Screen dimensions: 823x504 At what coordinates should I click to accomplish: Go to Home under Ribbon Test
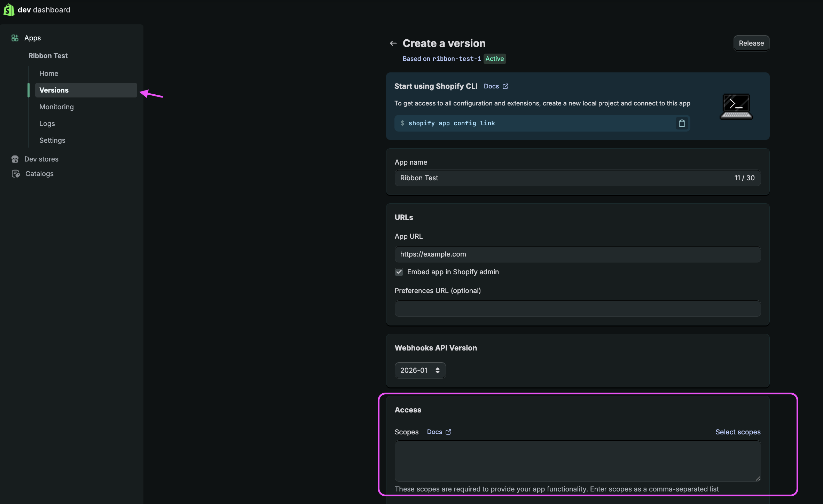tap(49, 73)
